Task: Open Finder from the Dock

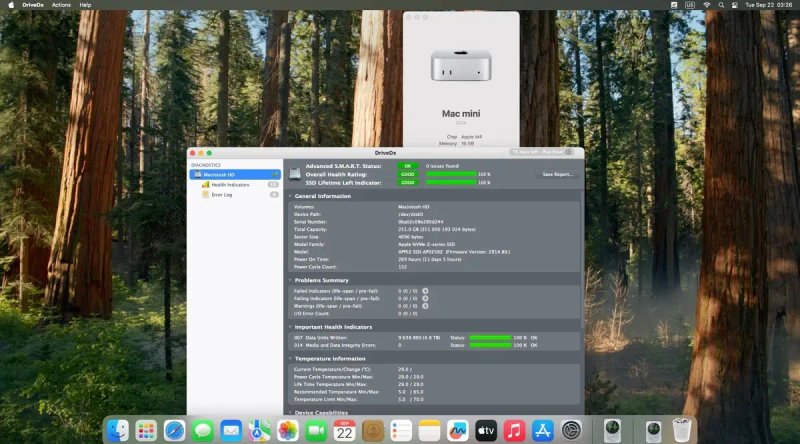Action: 118,431
